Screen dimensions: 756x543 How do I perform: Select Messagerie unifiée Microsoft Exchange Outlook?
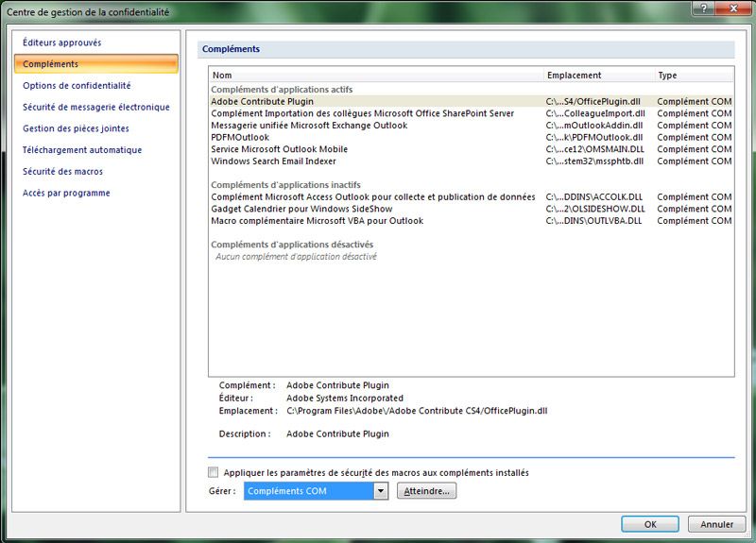click(471, 126)
